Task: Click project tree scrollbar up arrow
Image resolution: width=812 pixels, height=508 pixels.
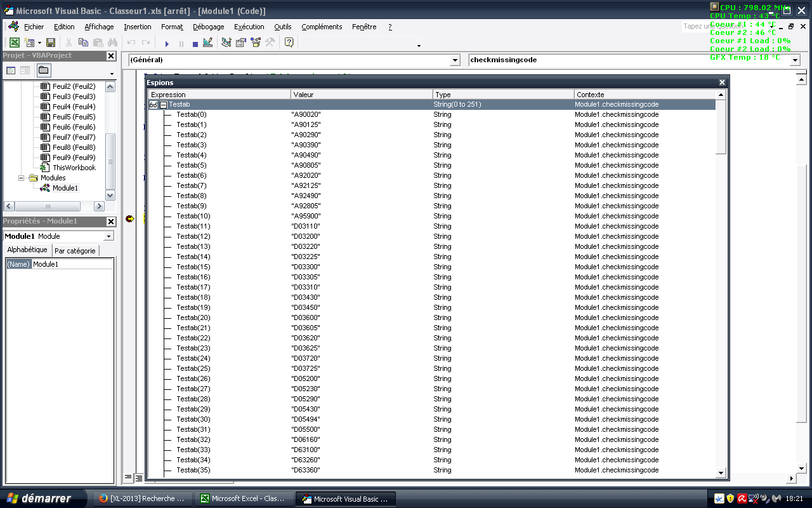Action: pos(110,86)
